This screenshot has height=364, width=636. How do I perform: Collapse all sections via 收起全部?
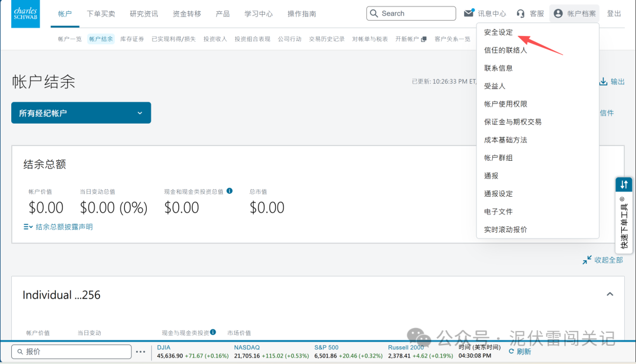click(602, 260)
